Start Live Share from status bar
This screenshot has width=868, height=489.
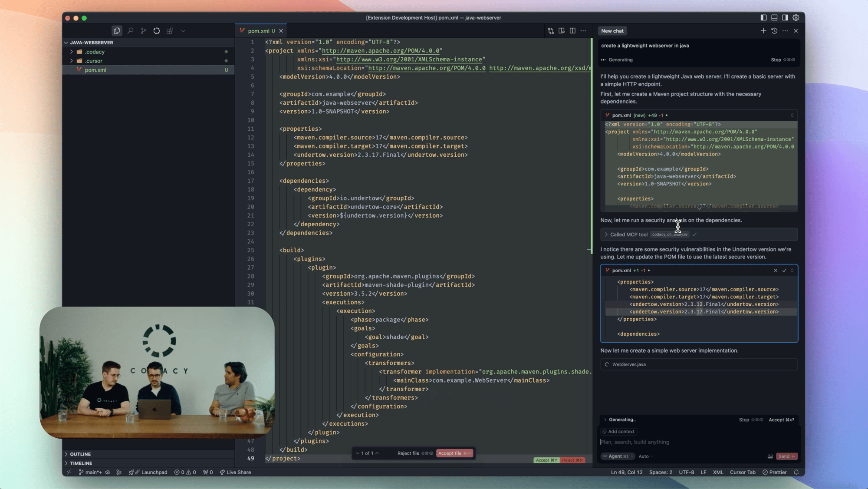tap(235, 472)
